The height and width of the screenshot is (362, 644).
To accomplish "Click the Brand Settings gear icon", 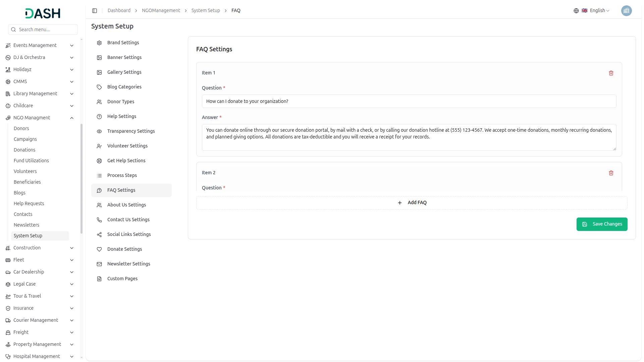I will 99,43.
